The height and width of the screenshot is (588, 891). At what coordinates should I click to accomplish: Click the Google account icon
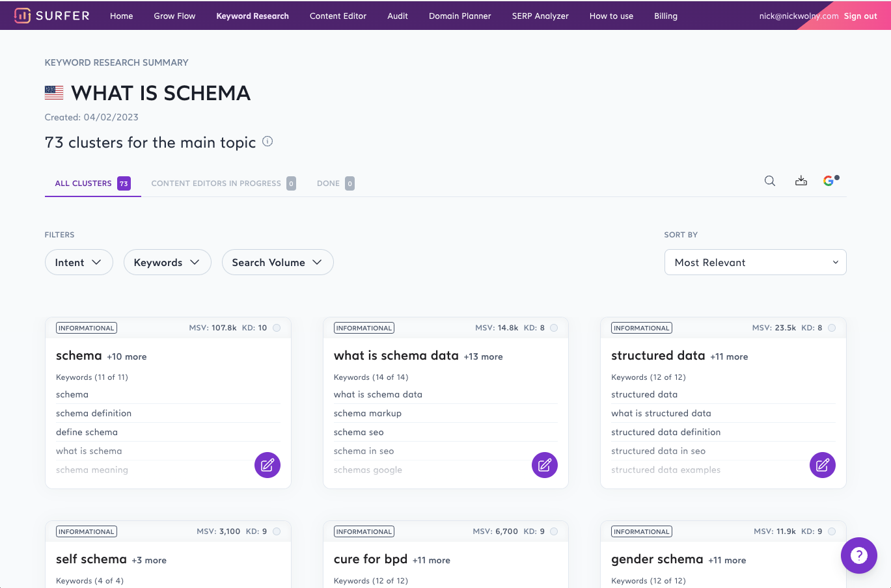pos(829,181)
